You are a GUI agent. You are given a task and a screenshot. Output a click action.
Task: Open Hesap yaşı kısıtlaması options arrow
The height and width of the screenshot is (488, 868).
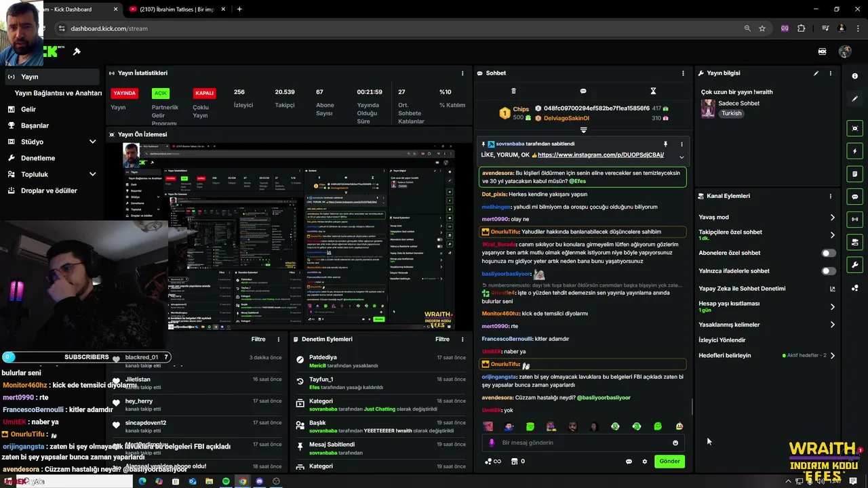pos(833,307)
